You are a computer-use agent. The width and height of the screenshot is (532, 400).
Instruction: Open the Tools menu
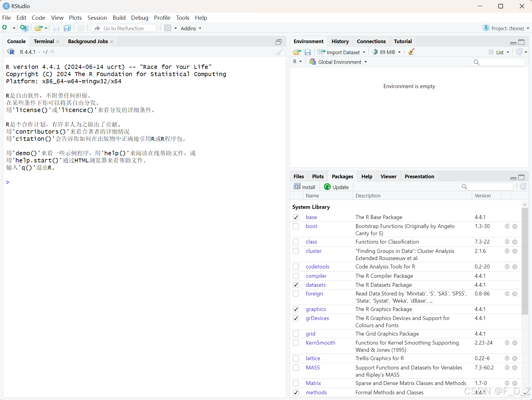183,18
